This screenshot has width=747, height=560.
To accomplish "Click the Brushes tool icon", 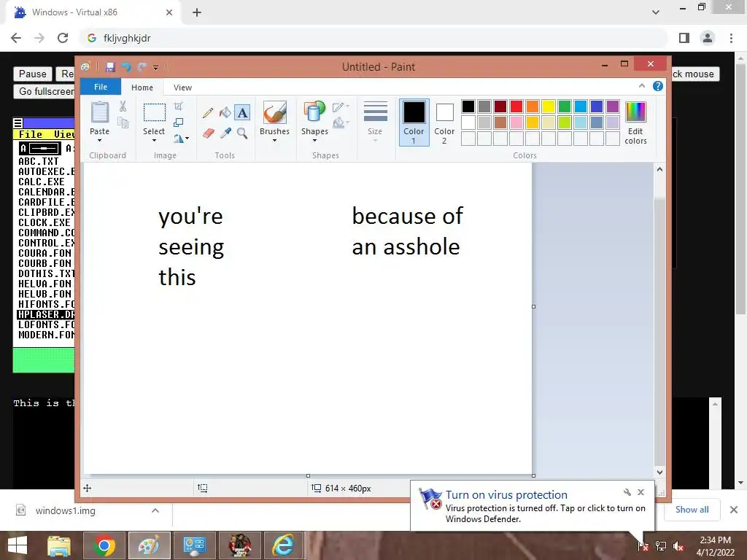I will click(274, 112).
